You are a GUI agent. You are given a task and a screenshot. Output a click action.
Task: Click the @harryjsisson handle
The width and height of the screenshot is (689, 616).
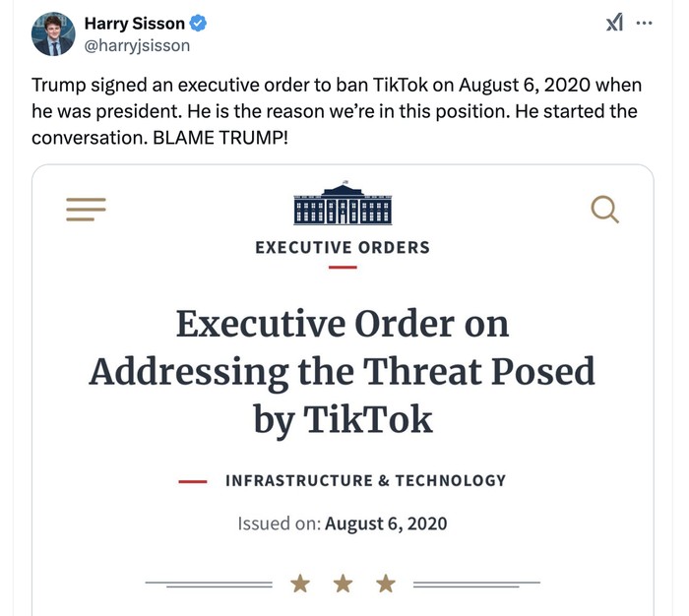pyautogui.click(x=137, y=45)
